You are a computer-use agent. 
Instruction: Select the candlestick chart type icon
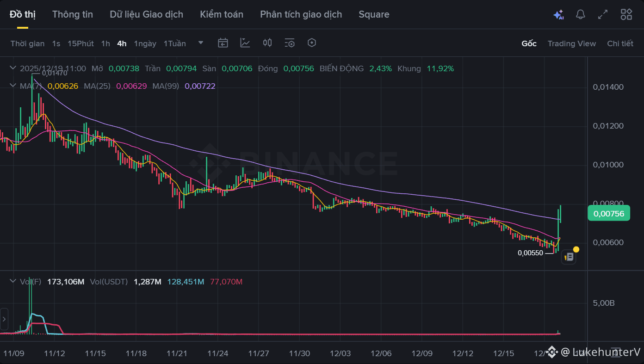(267, 43)
